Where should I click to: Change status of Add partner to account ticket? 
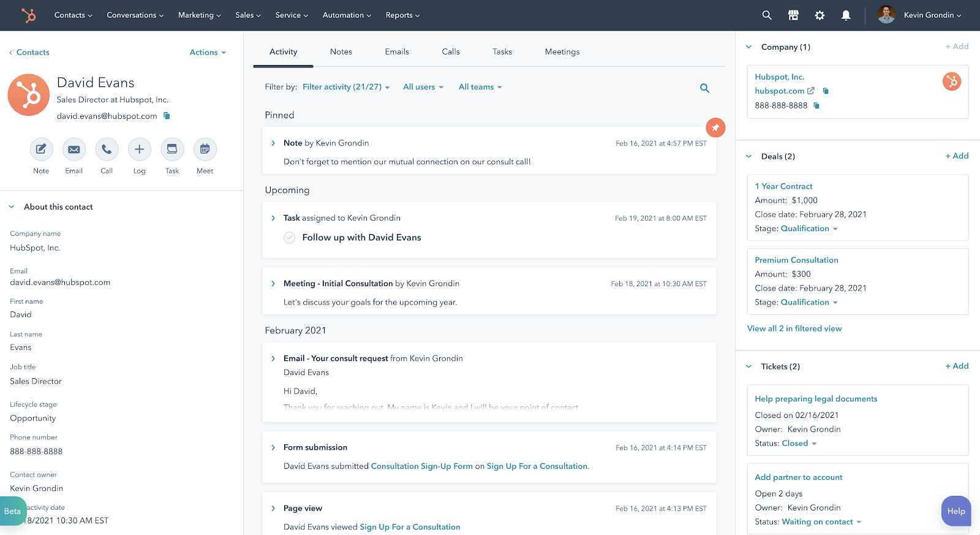point(822,522)
